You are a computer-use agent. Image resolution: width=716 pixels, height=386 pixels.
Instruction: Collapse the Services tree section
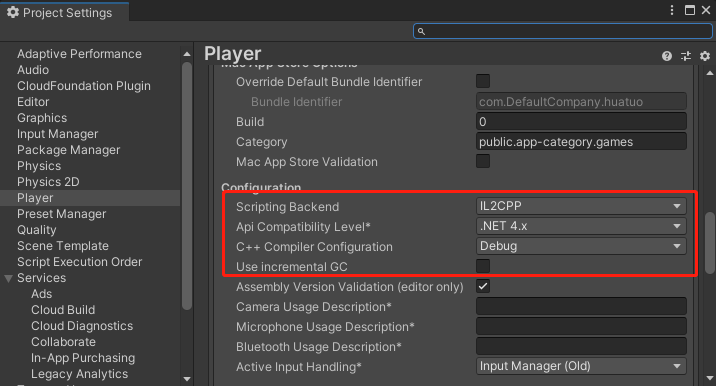(x=8, y=278)
